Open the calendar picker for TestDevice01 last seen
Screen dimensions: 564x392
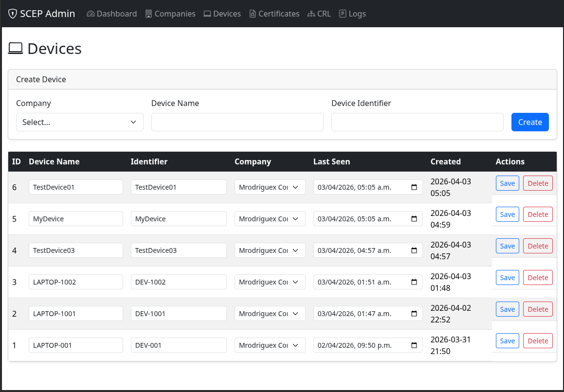click(414, 187)
